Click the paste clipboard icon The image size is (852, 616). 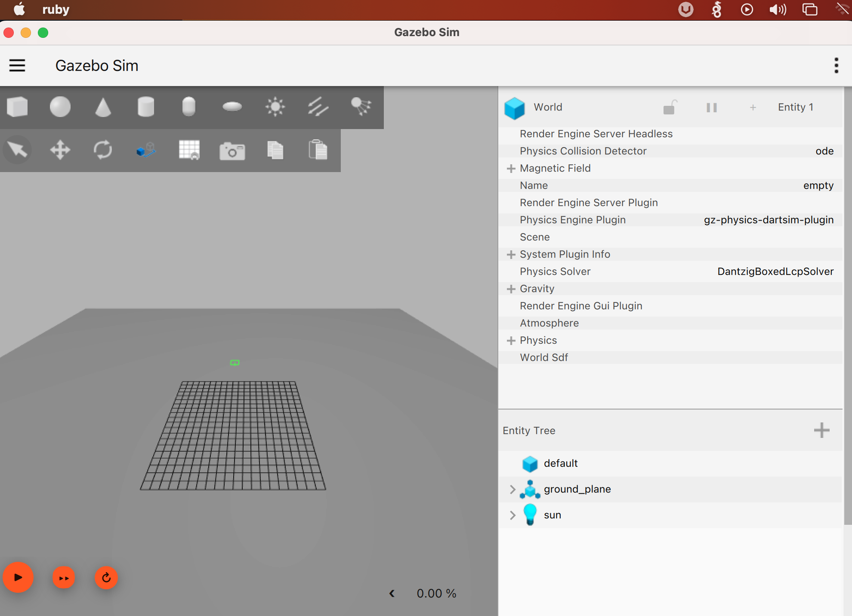(318, 150)
